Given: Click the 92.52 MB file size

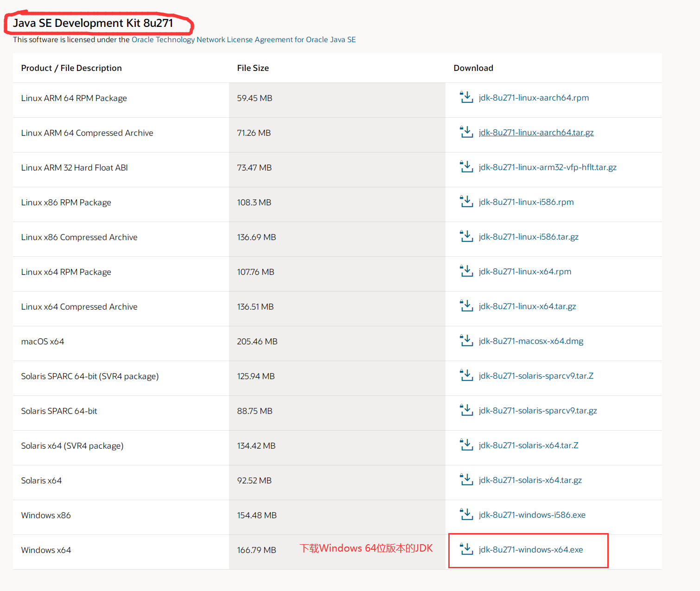Looking at the screenshot, I should (x=255, y=481).
